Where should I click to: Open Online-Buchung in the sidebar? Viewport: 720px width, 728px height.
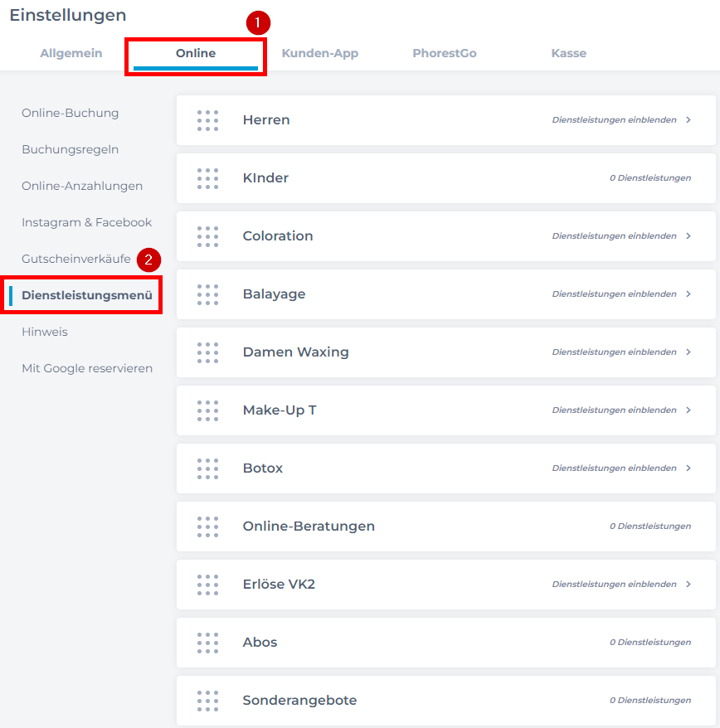(71, 113)
